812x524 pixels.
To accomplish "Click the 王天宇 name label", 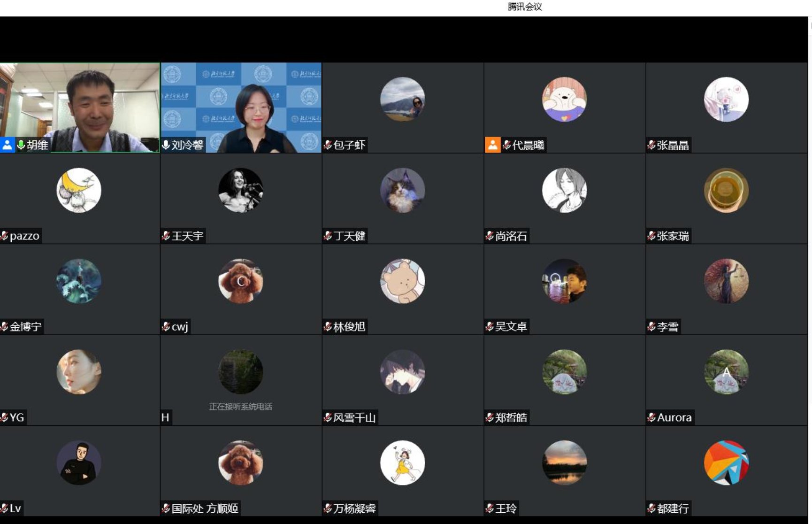I will click(187, 236).
